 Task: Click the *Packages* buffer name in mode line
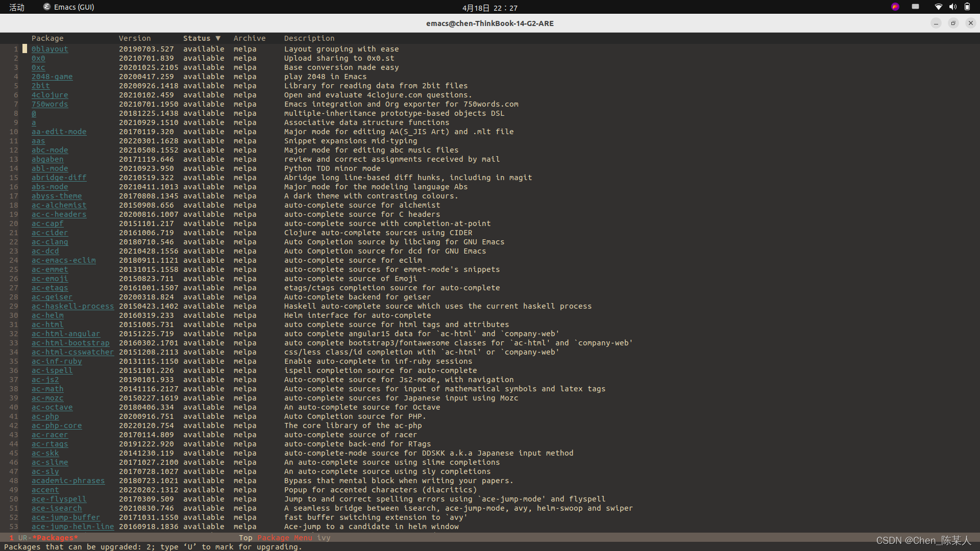tap(55, 538)
